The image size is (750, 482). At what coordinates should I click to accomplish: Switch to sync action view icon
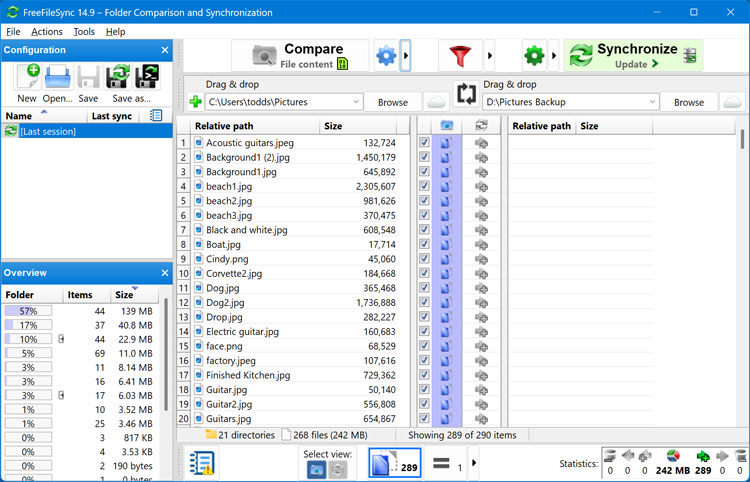point(337,470)
